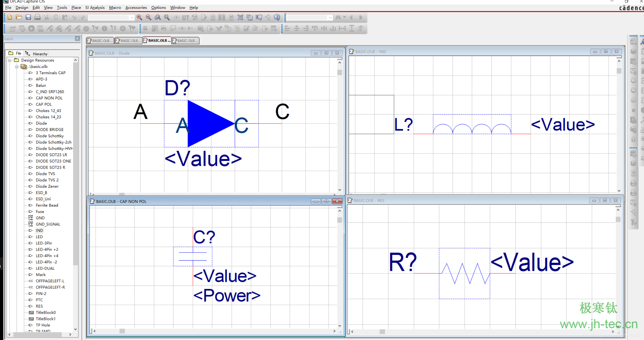Viewport: 644px width, 340px height.
Task: Open the Place menu
Action: pyautogui.click(x=76, y=8)
